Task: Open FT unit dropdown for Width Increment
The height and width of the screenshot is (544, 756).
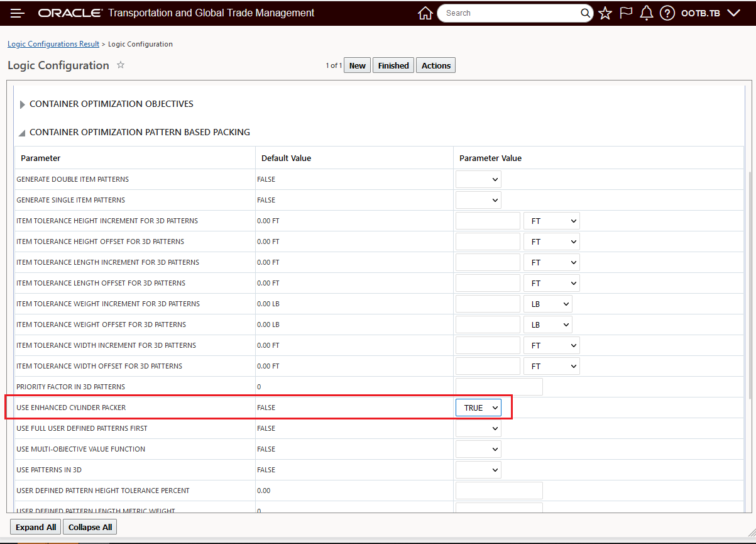Action: [552, 345]
